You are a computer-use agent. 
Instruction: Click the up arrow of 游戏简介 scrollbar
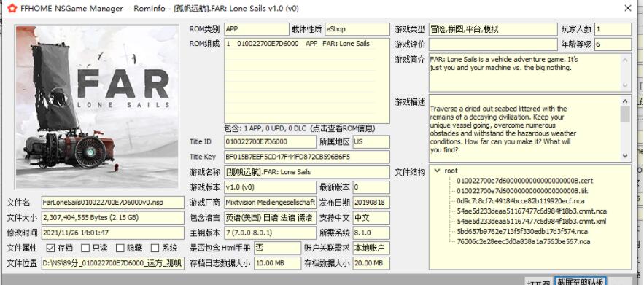tap(625, 60)
